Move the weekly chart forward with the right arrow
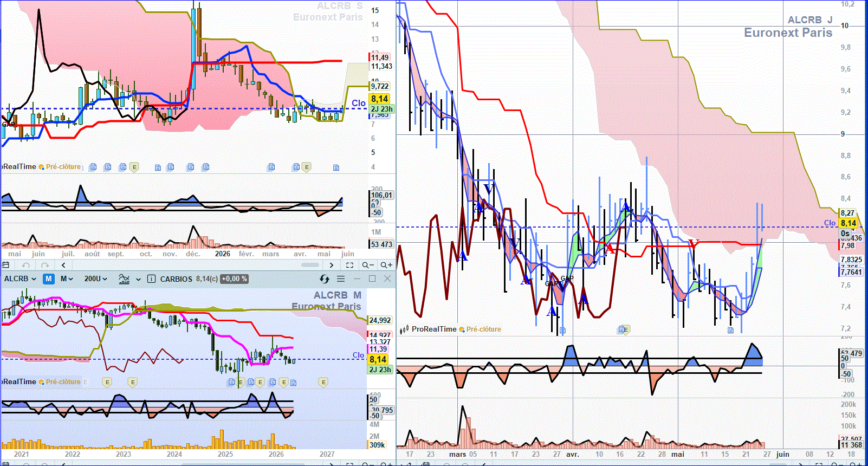Screen dimensions: 868x466 pyautogui.click(x=332, y=265)
